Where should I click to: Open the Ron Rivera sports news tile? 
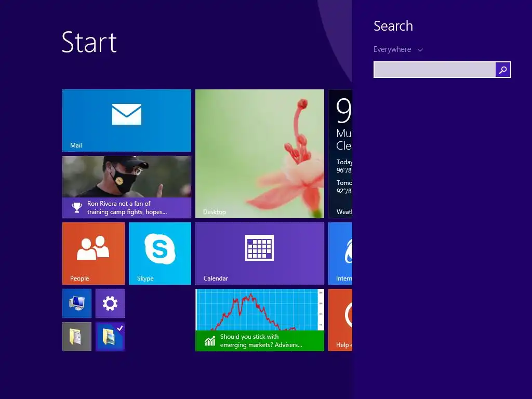pos(127,187)
